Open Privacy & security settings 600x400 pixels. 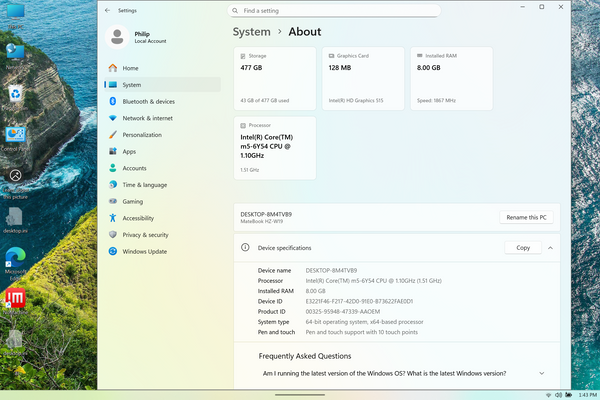[x=146, y=234]
